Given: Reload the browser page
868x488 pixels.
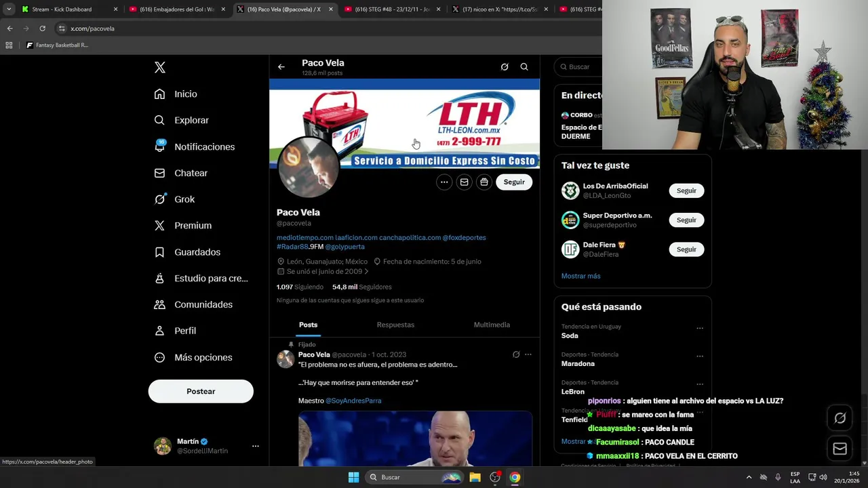Looking at the screenshot, I should coord(42,28).
